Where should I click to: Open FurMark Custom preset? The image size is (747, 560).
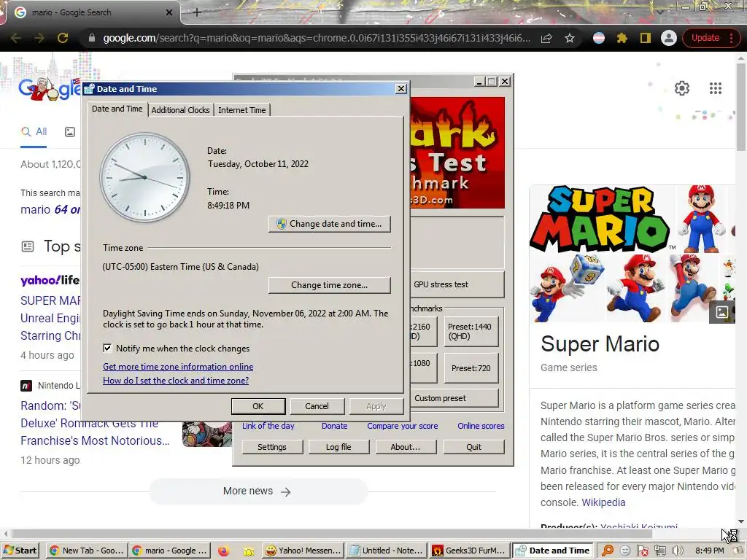(454, 398)
